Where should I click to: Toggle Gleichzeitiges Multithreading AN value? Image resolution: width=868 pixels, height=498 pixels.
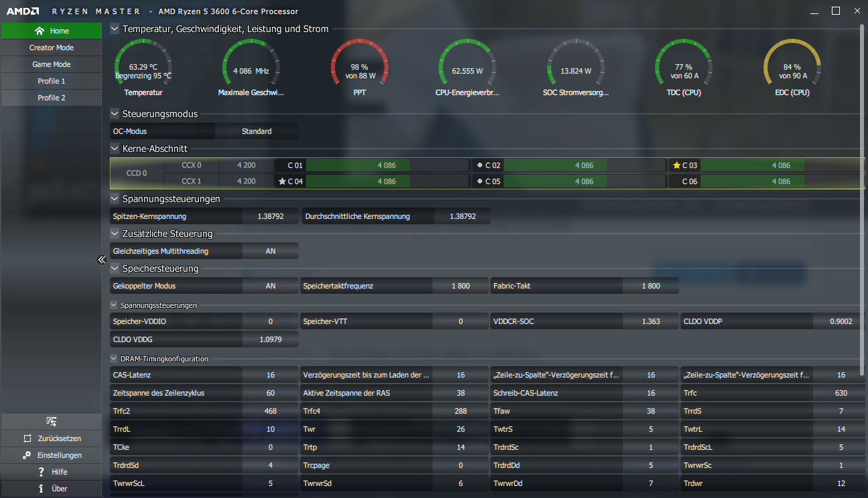[x=271, y=251]
